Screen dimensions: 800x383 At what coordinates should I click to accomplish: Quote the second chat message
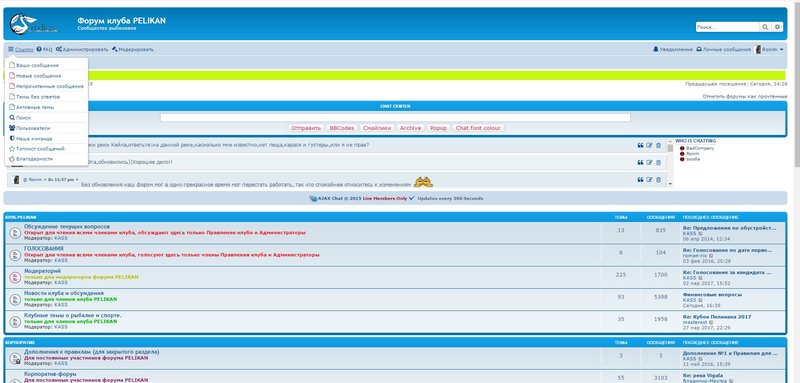click(x=640, y=163)
